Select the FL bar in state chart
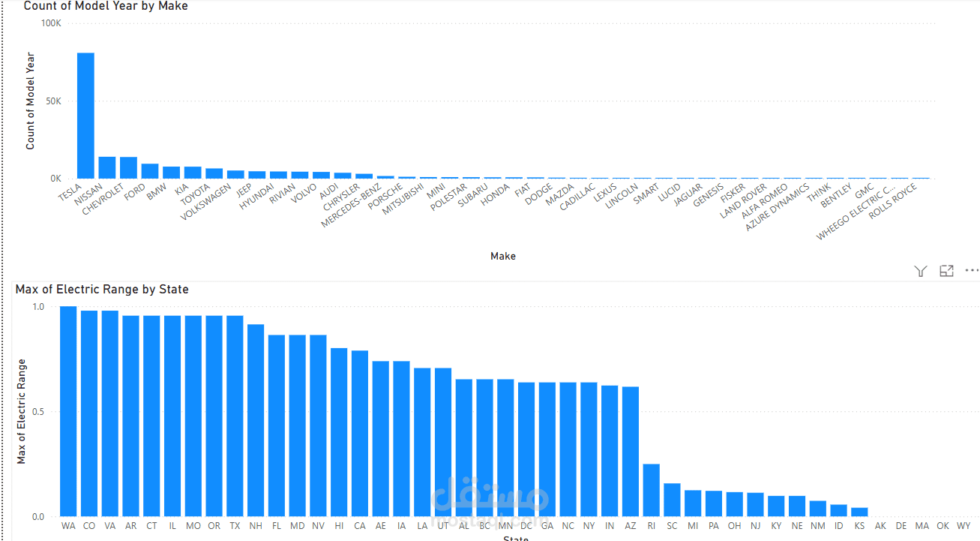Image resolution: width=980 pixels, height=541 pixels. click(277, 426)
